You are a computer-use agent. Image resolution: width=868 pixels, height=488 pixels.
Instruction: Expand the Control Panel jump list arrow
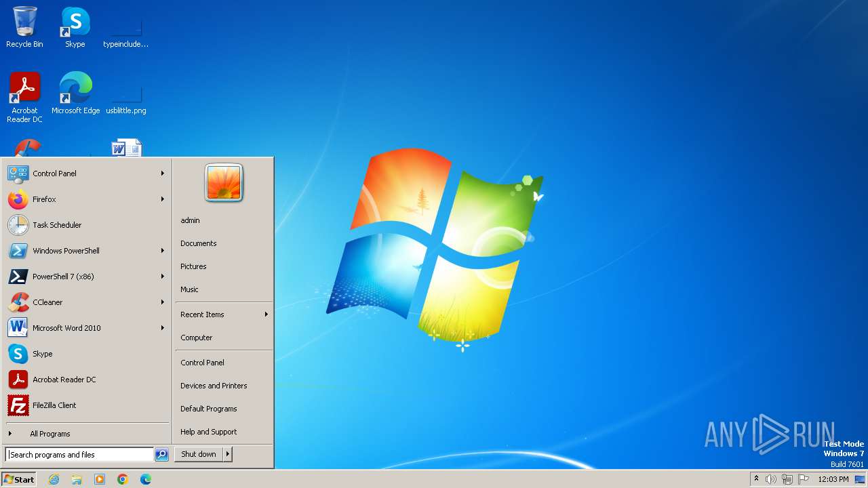(163, 174)
